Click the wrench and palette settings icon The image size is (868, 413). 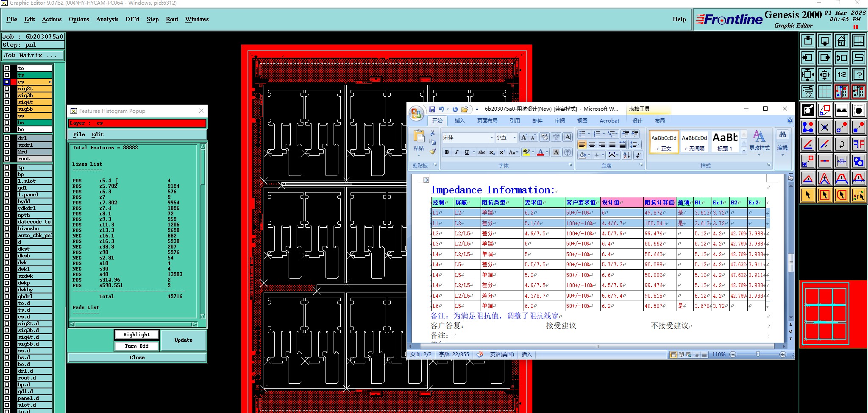coord(808,91)
